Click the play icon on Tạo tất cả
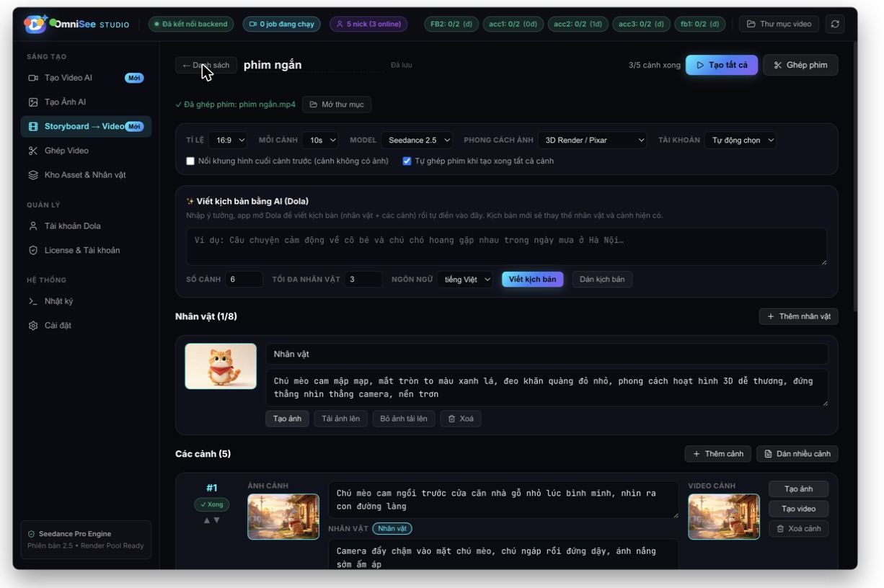884x588 pixels. point(700,65)
